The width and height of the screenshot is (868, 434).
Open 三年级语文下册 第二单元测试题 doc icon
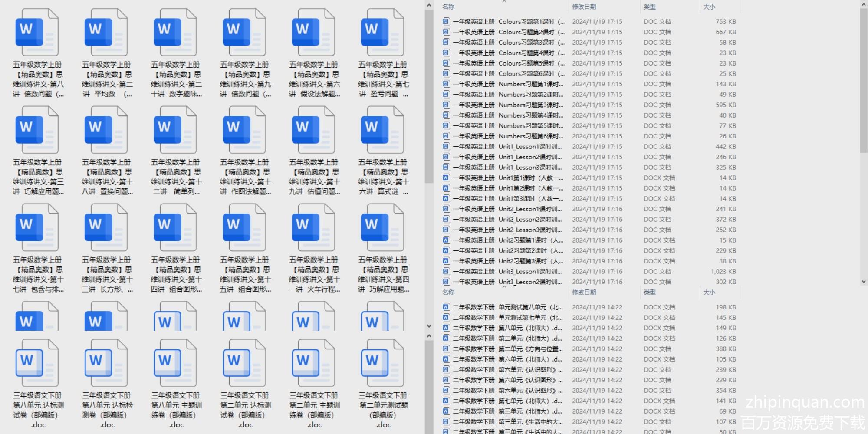click(x=382, y=363)
